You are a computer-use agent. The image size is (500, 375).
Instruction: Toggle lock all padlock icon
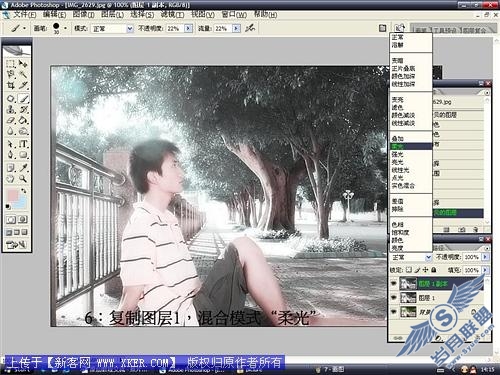click(x=434, y=269)
